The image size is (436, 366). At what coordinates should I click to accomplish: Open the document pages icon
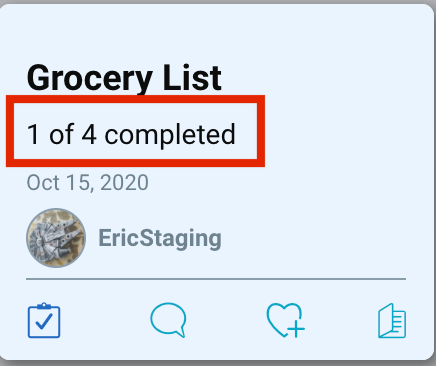pos(392,320)
